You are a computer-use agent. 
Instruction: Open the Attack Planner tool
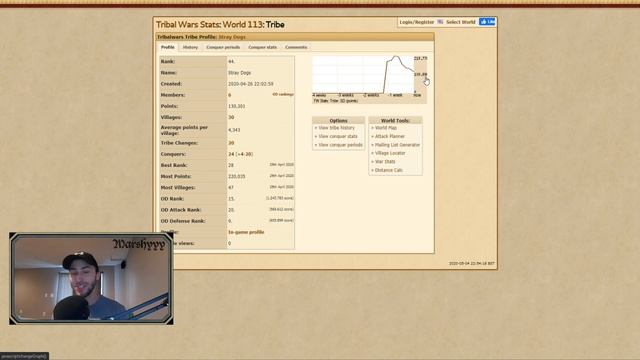click(x=390, y=136)
